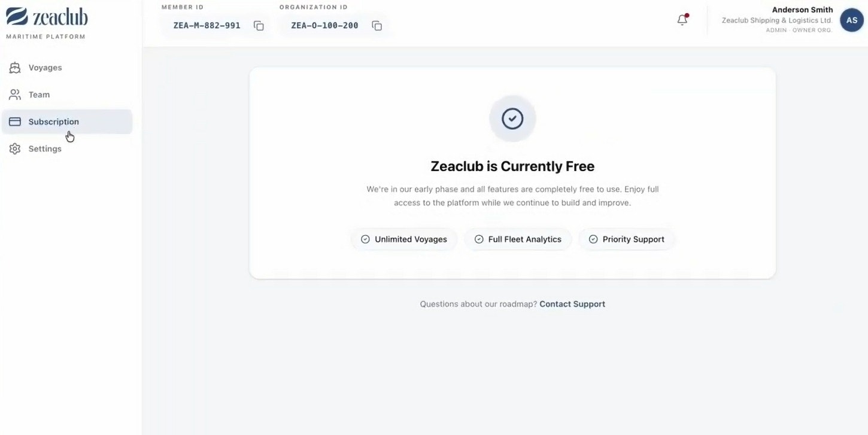Select the Unlimited Voyages feature badge
The width and height of the screenshot is (868, 435).
403,239
